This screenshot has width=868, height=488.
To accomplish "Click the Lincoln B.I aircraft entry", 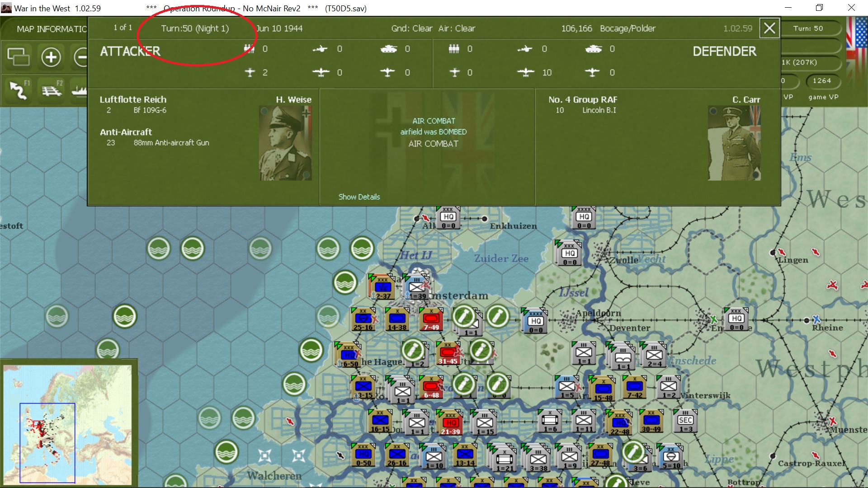I will click(x=599, y=110).
